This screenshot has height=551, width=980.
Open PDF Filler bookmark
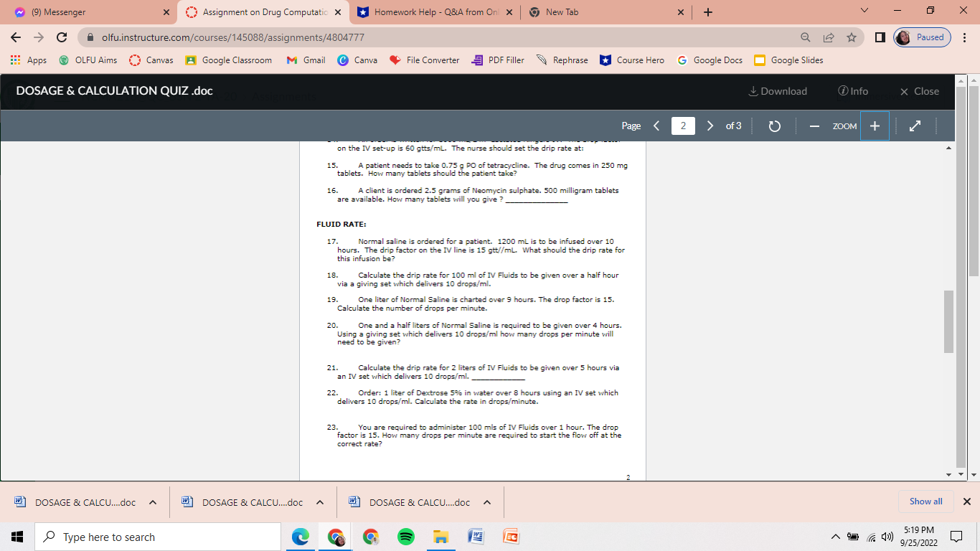(498, 60)
